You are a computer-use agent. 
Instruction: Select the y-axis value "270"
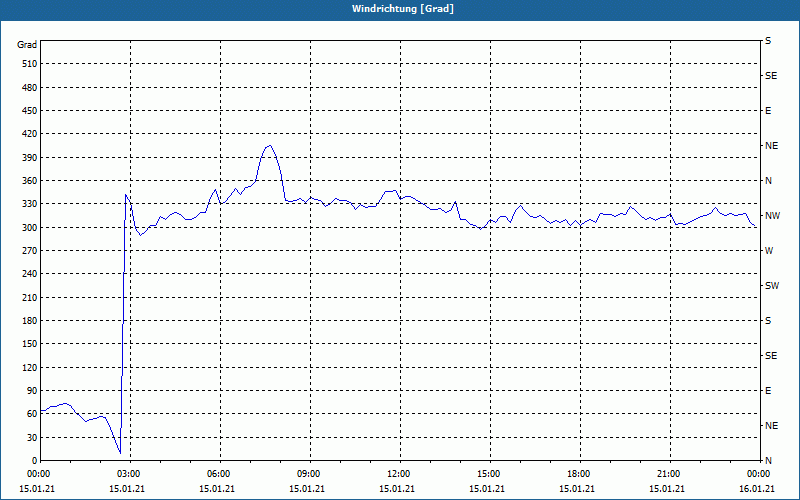point(30,251)
